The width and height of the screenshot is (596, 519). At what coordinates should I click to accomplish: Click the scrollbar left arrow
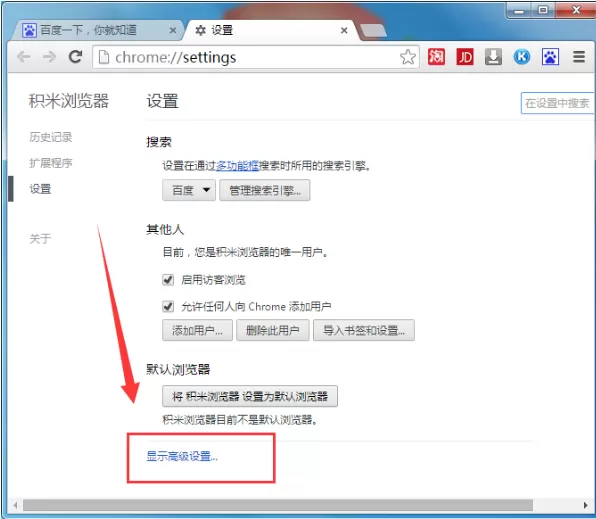[15, 505]
